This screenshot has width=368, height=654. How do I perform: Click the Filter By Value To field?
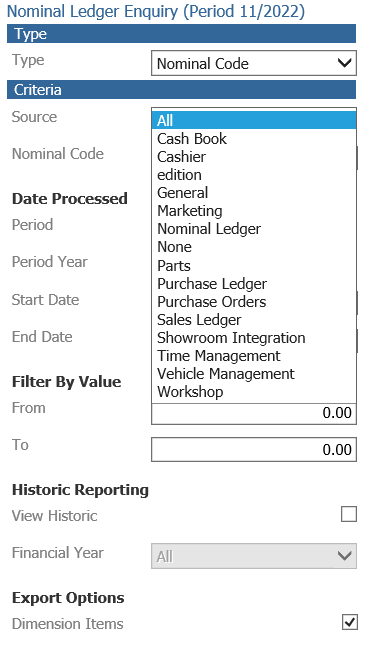pos(254,449)
